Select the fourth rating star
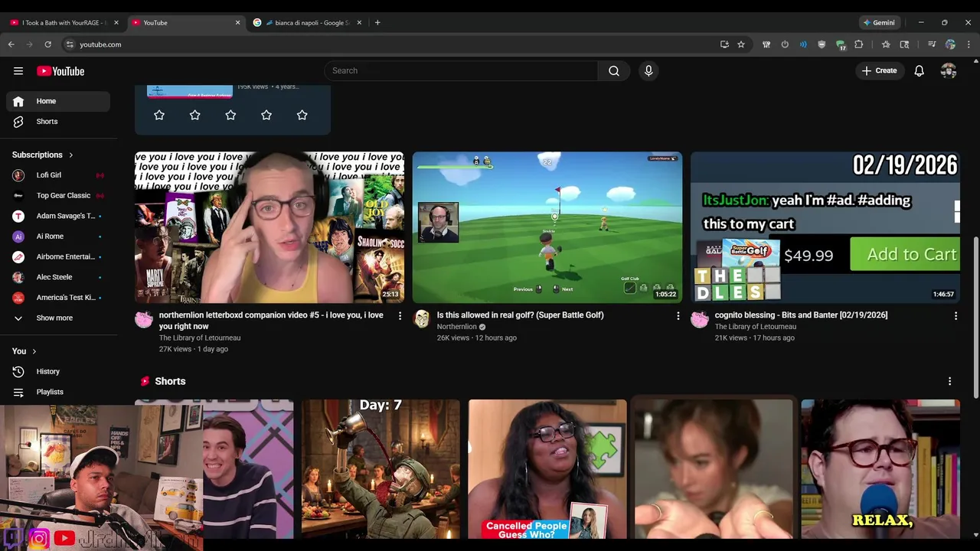980x551 pixels. pos(266,115)
